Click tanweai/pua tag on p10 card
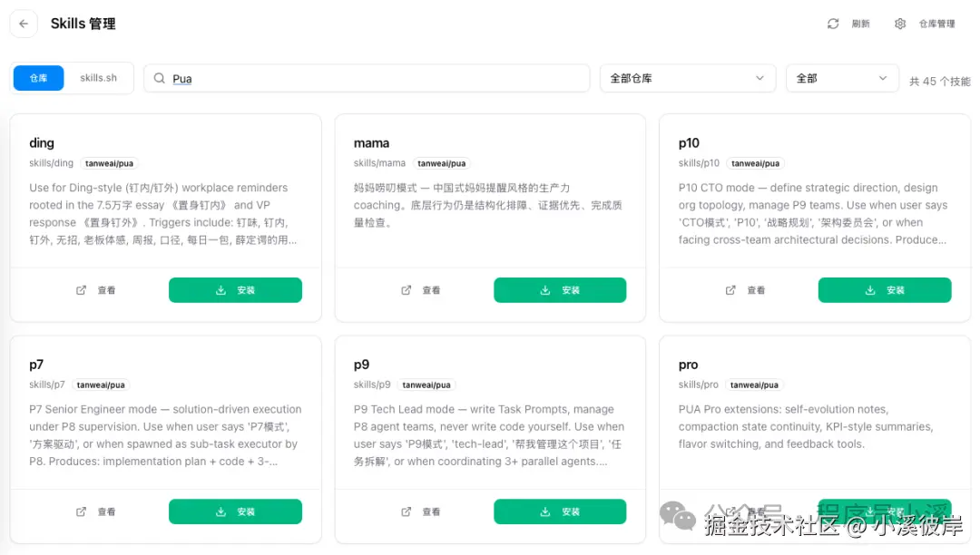The image size is (980, 555). click(756, 163)
